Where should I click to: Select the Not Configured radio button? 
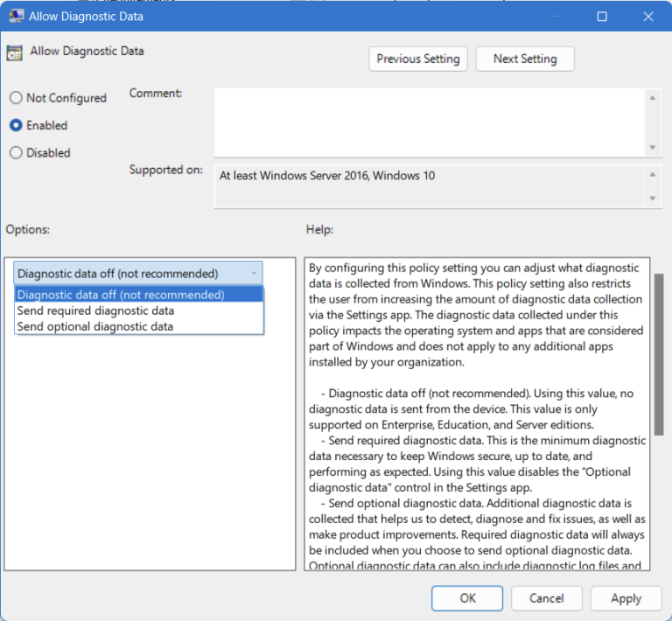click(16, 98)
